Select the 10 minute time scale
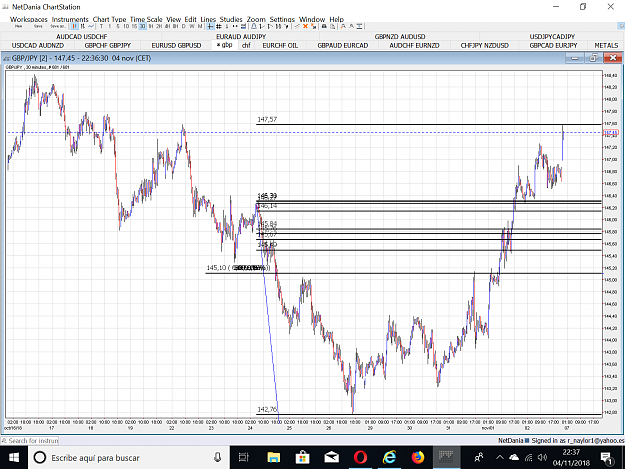 click(126, 26)
